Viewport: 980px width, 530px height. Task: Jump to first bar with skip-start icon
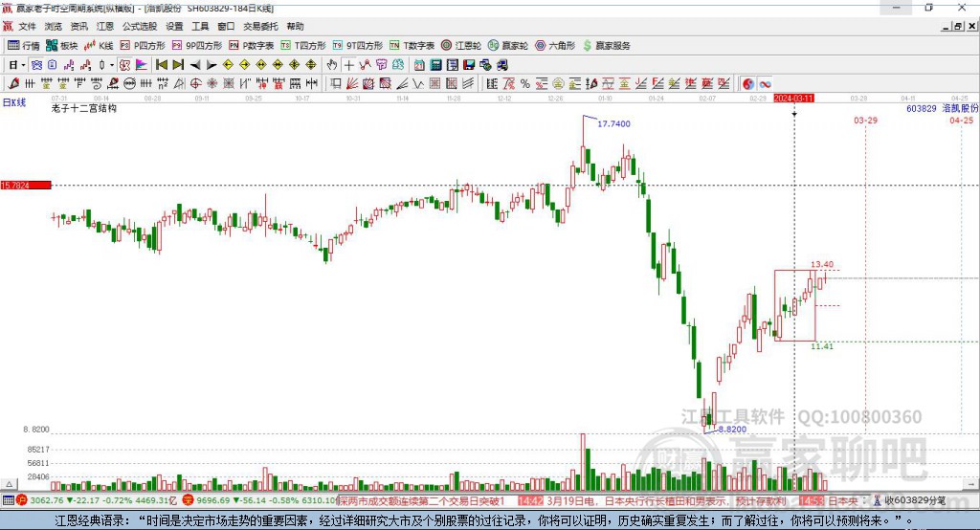click(x=161, y=65)
